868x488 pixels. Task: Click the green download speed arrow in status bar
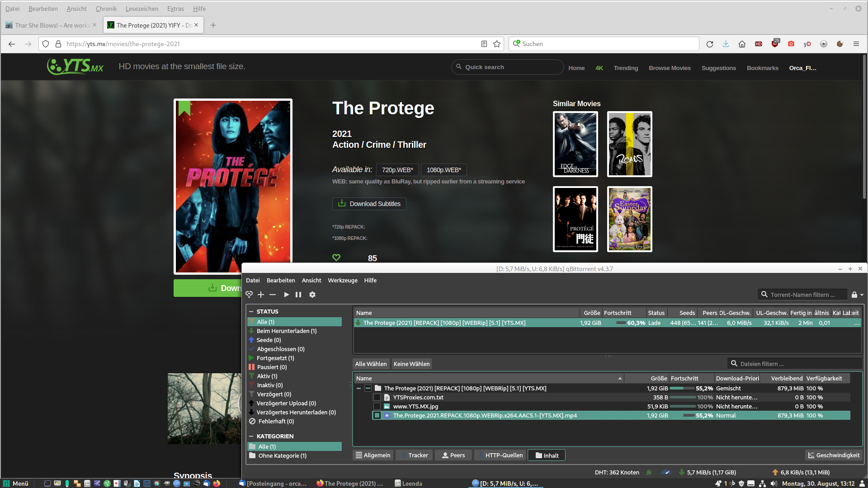click(682, 472)
